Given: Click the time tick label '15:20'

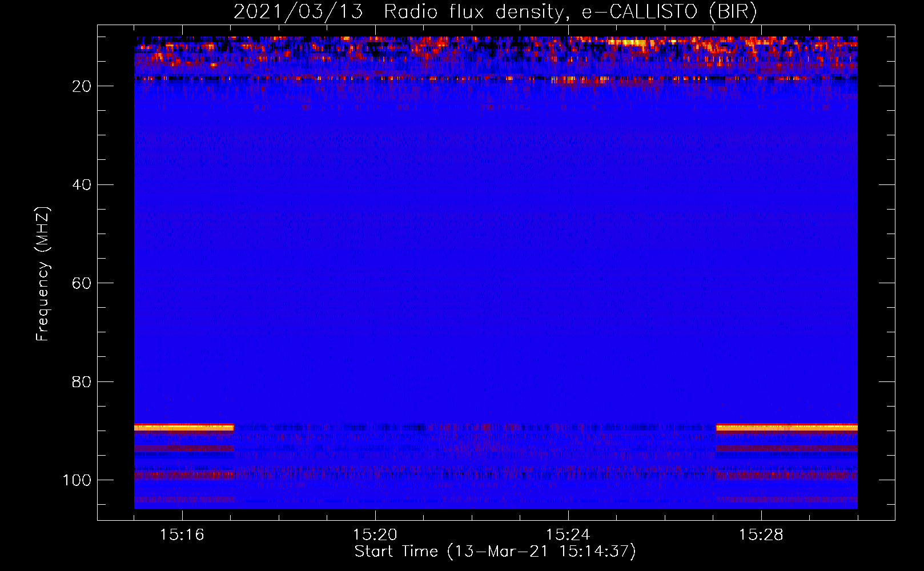Looking at the screenshot, I should 375,534.
